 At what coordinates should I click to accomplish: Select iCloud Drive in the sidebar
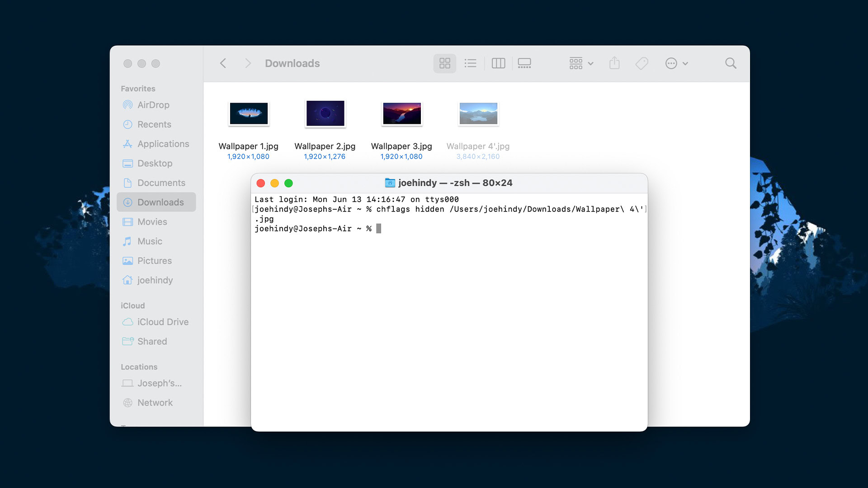(x=163, y=322)
